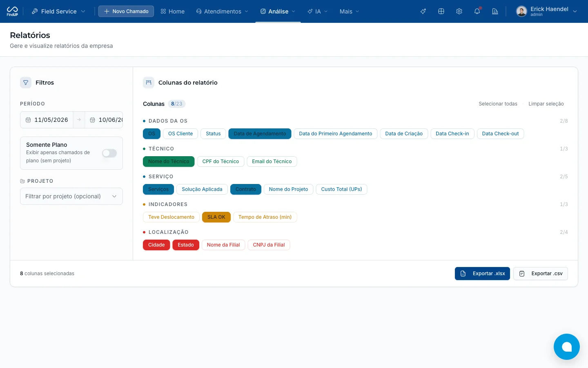
Task: Select the Nome da Filial chip
Action: coord(223,245)
